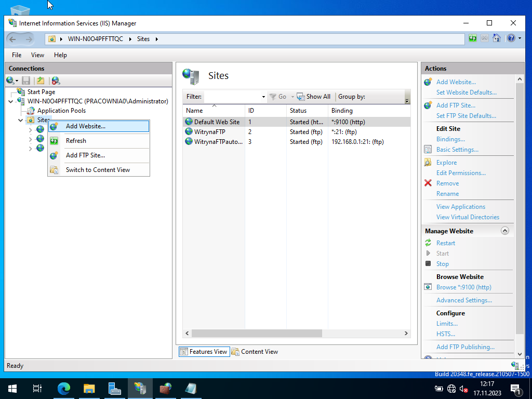Click the 192.168.0.1:21: (ftp) binding cell
Viewport: 532px width, 399px height.
point(357,142)
